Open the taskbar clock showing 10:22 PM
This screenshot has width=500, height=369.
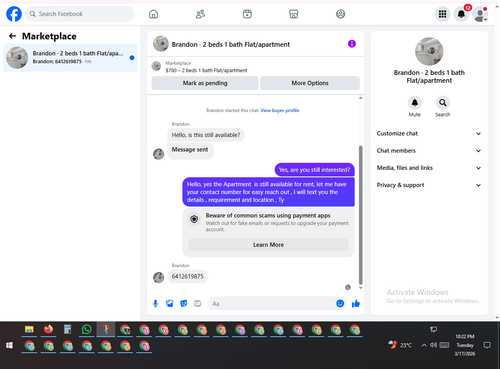click(x=465, y=345)
